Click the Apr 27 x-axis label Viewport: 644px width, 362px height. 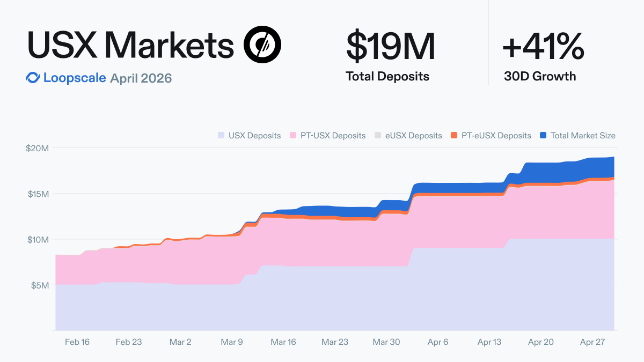(x=592, y=342)
